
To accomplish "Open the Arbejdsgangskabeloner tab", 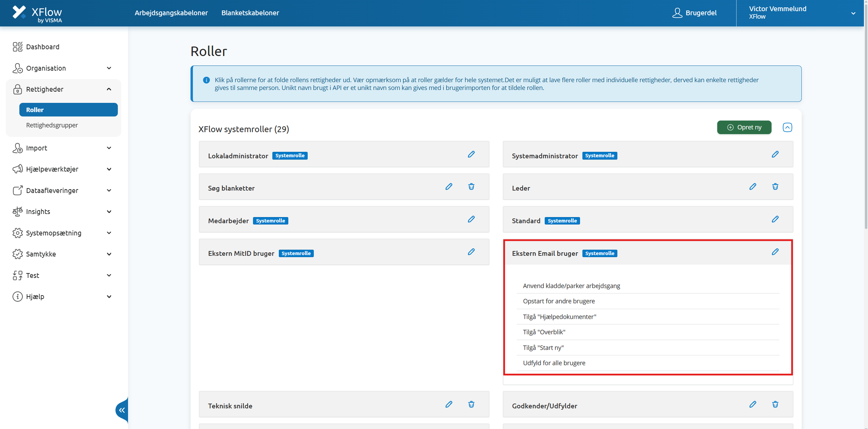I will [171, 13].
